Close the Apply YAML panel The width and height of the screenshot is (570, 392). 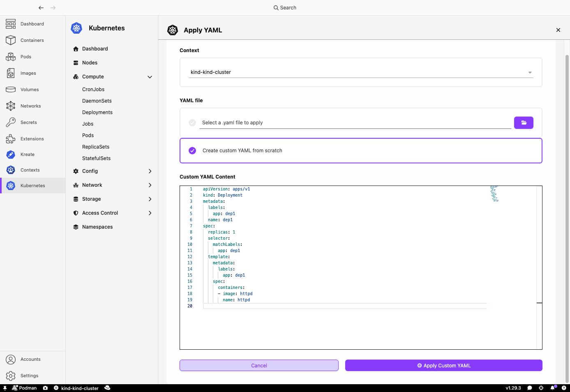(x=558, y=30)
